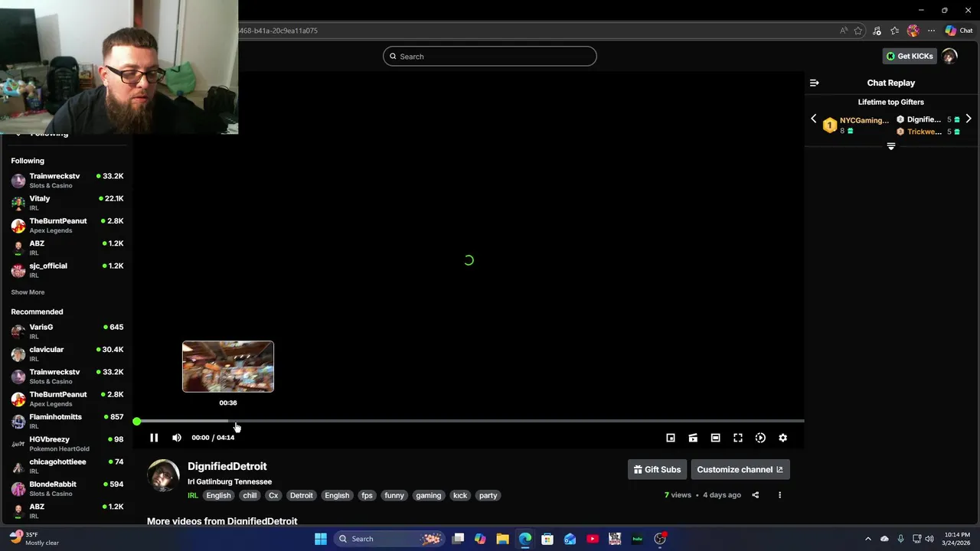This screenshot has width=980, height=551.
Task: Show hidden system tray icons
Action: pyautogui.click(x=868, y=539)
